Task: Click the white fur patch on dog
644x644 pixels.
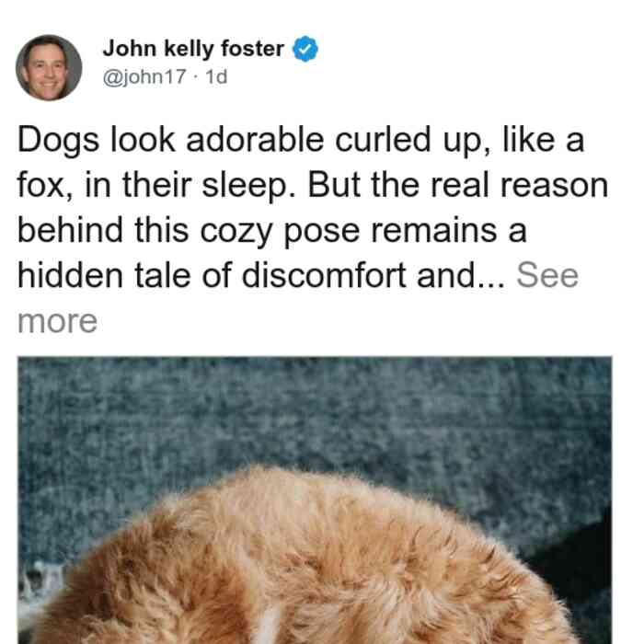Action: tap(267, 627)
